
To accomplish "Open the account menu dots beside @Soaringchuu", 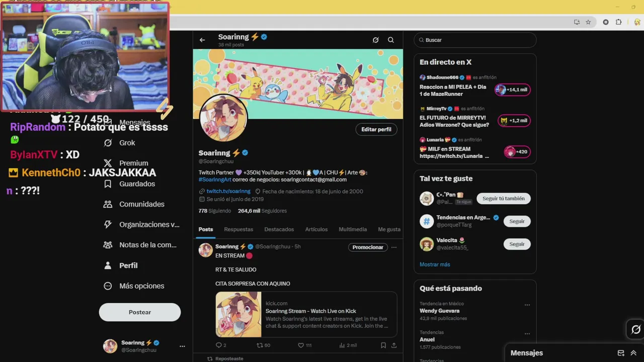I will (182, 346).
